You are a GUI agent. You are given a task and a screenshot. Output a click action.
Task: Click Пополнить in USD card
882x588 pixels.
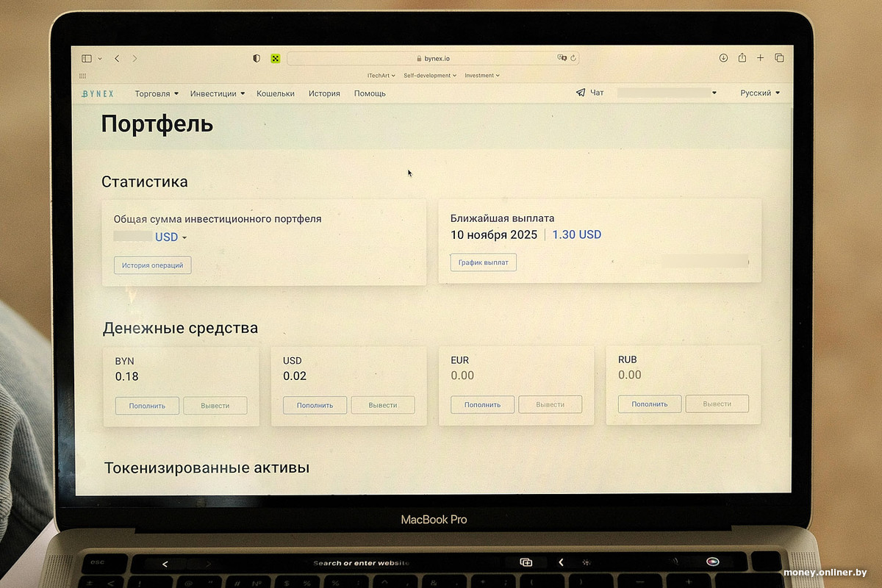[x=315, y=405]
